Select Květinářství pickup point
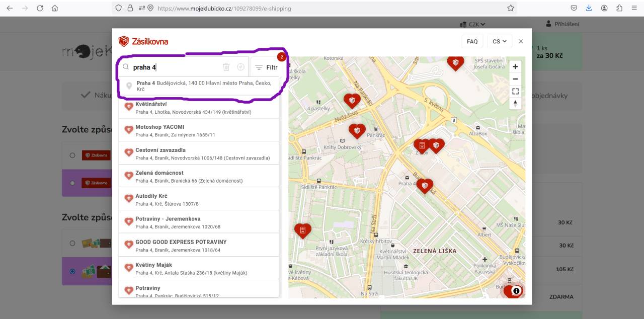This screenshot has height=319, width=644. coord(199,108)
